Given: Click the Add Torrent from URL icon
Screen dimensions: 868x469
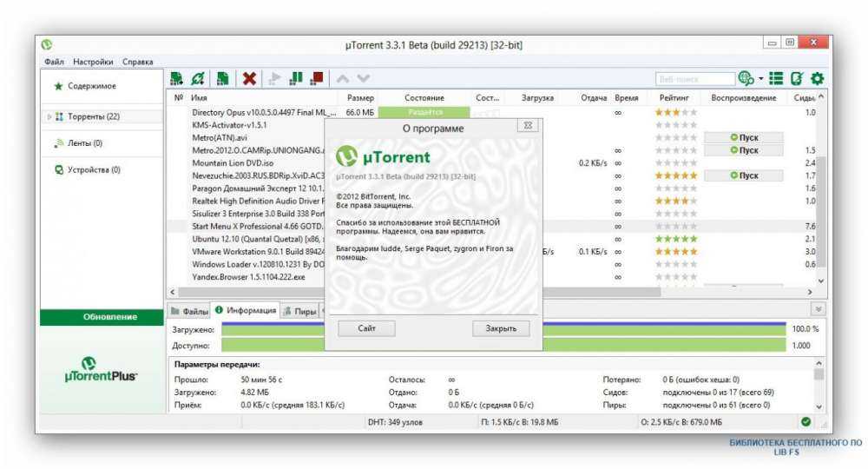Looking at the screenshot, I should pos(199,79).
